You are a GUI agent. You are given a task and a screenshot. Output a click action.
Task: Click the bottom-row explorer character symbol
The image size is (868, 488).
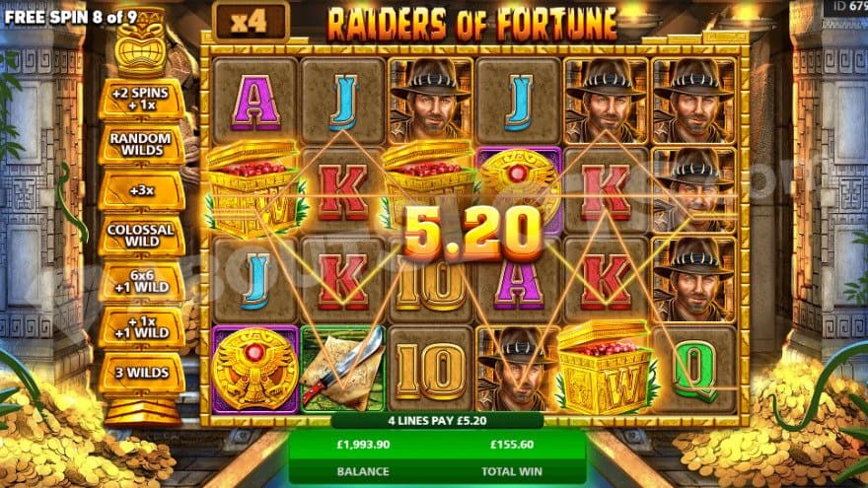tap(518, 370)
